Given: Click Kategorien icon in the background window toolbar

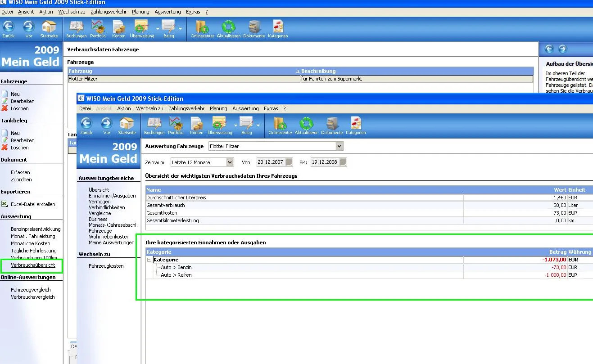Looking at the screenshot, I should (x=278, y=27).
